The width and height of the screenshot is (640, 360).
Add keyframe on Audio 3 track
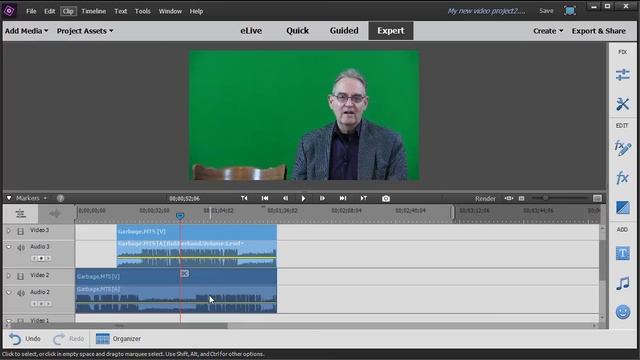(x=41, y=258)
